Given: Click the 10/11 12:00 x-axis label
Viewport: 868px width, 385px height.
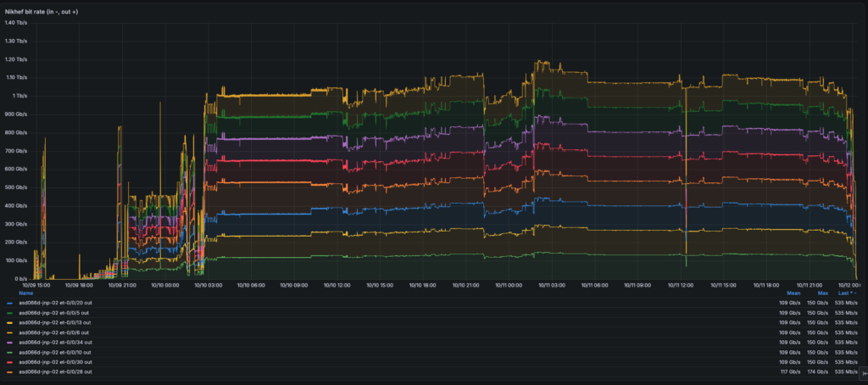Looking at the screenshot, I should coord(681,286).
